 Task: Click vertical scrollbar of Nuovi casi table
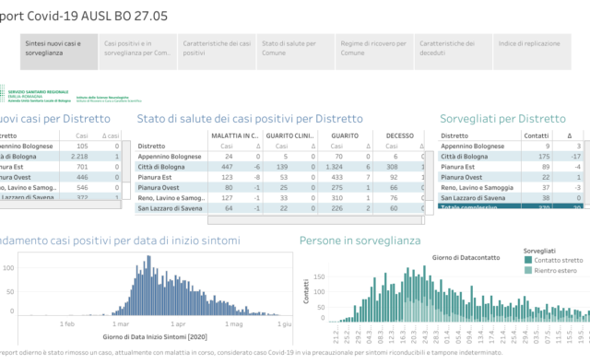126,170
